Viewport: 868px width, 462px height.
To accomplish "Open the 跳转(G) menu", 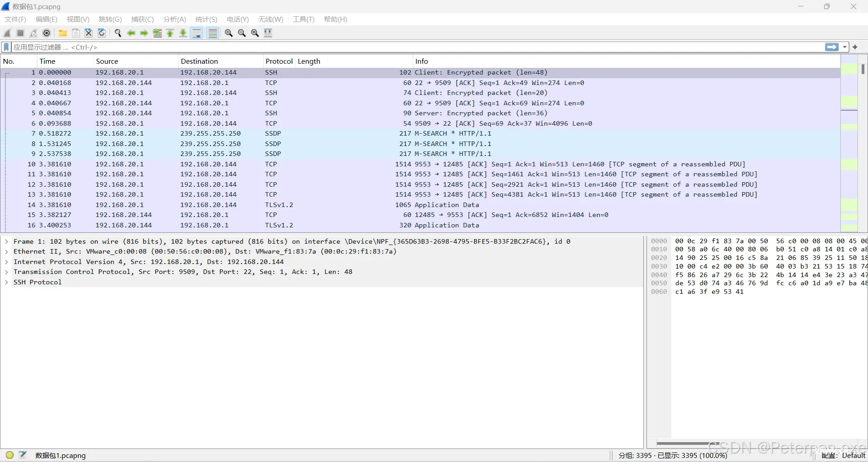I will click(x=110, y=19).
